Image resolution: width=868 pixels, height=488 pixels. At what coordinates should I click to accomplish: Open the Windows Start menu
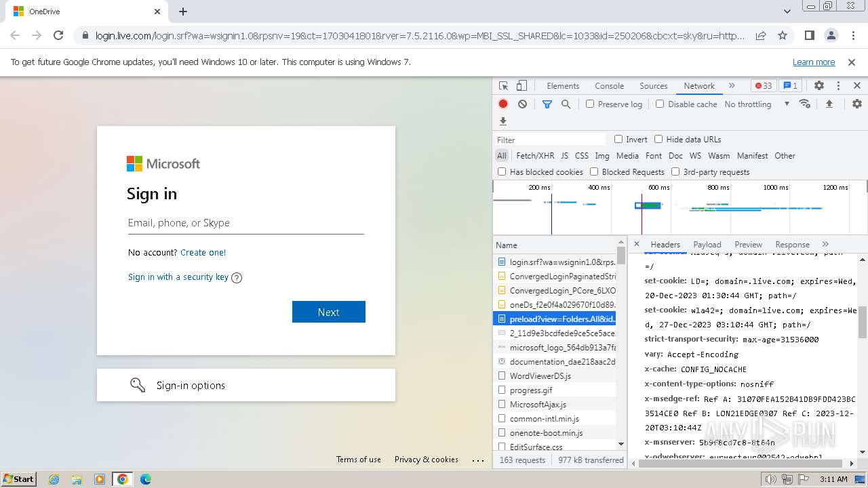19,479
